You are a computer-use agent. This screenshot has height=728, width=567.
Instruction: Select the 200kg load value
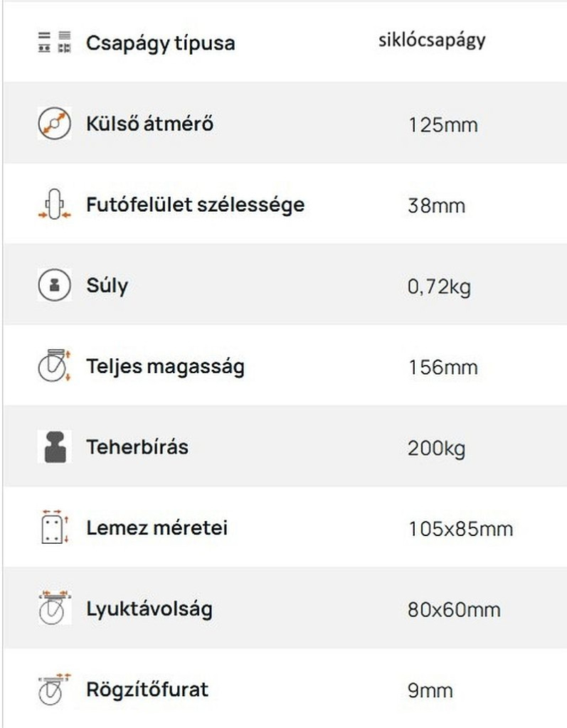click(x=436, y=449)
